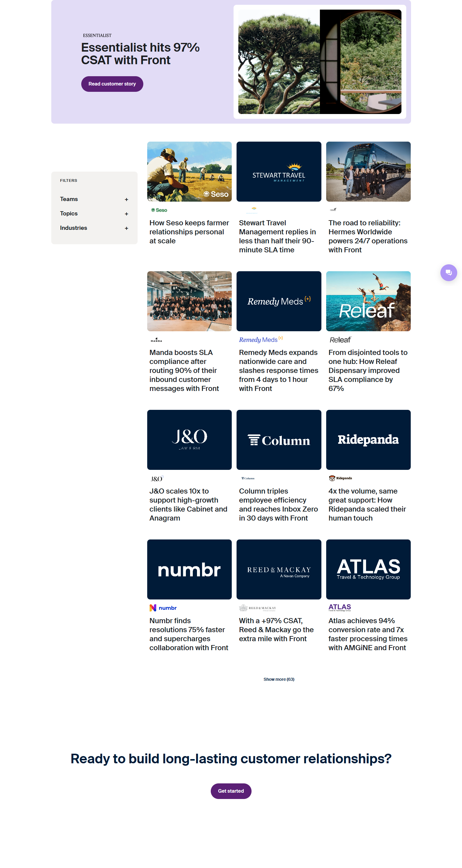Screen dimensions: 462x868
Task: Click the Essentialist tree and window image
Action: [320, 62]
